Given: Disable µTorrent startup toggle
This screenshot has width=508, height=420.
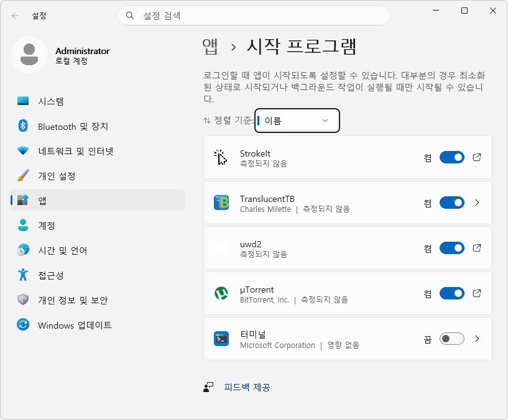Looking at the screenshot, I should [451, 293].
